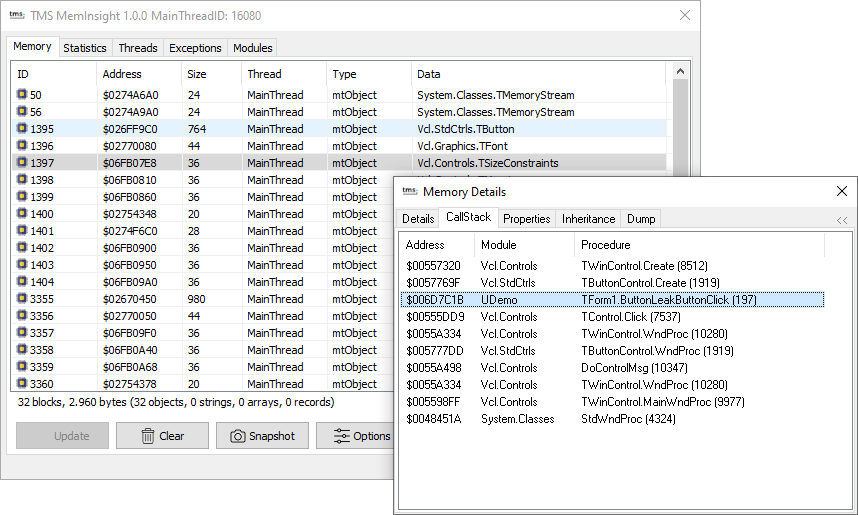Image resolution: width=858 pixels, height=515 pixels.
Task: Switch to the Statistics tab
Action: pyautogui.click(x=85, y=48)
